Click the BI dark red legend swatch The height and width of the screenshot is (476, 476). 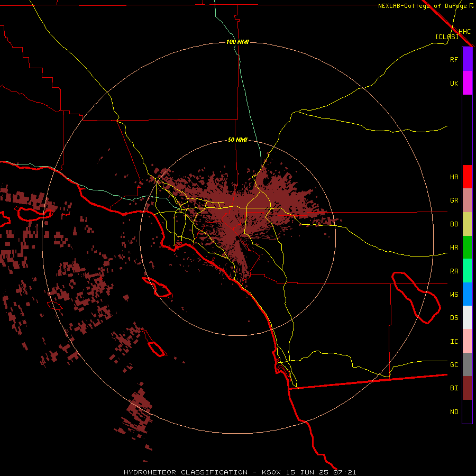click(467, 388)
